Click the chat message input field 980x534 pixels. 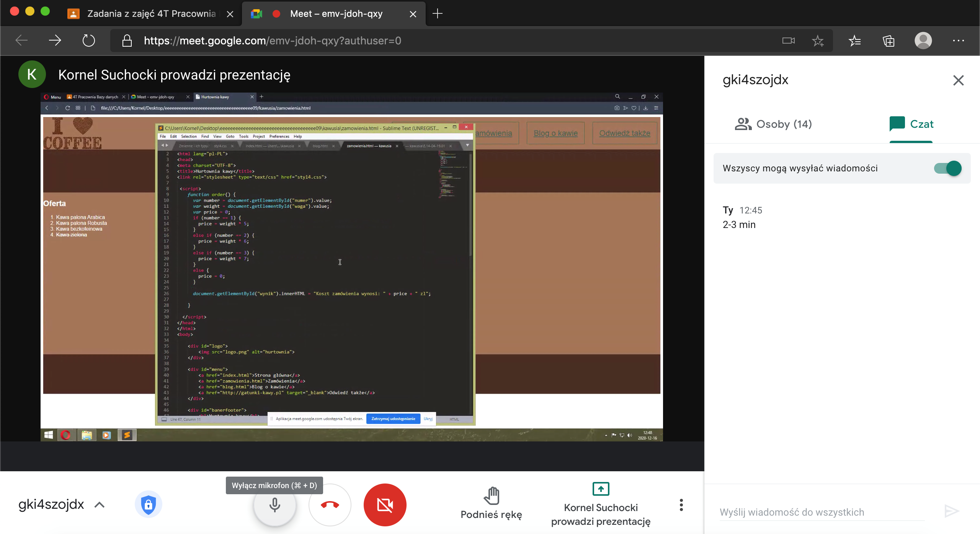click(x=822, y=512)
